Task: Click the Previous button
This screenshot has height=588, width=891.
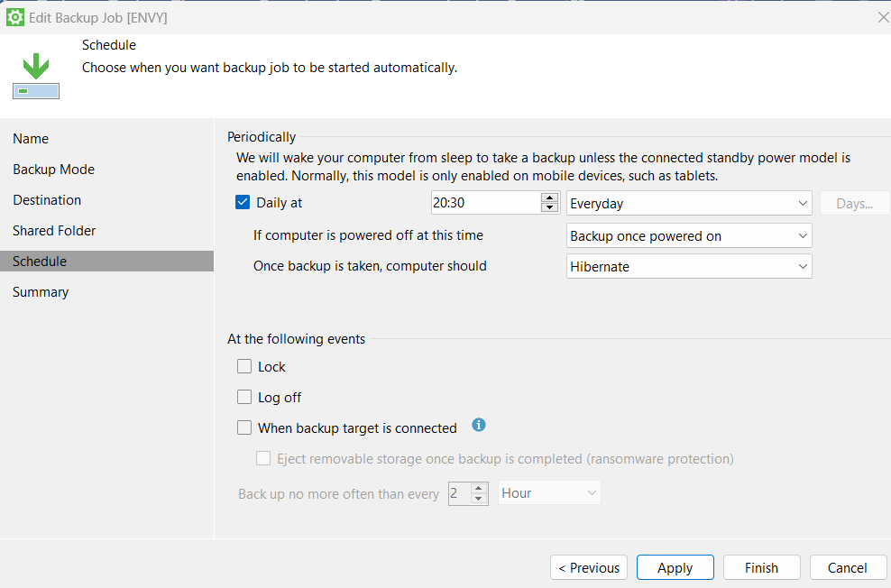Action: (589, 567)
